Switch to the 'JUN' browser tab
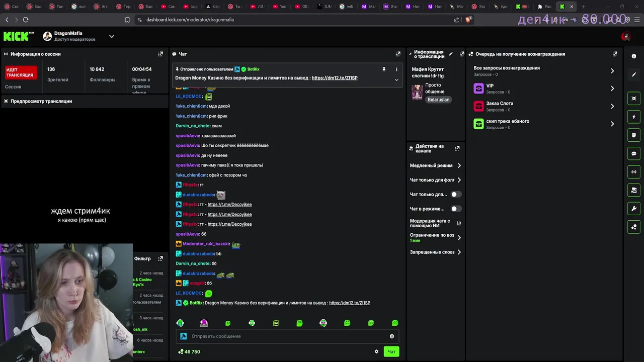The width and height of the screenshot is (644, 362). click(325, 7)
